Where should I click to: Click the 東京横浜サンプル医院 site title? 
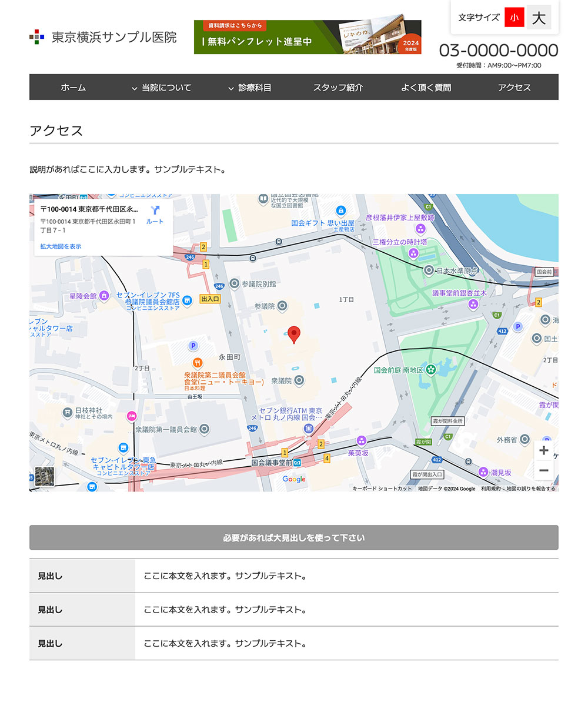pyautogui.click(x=114, y=37)
